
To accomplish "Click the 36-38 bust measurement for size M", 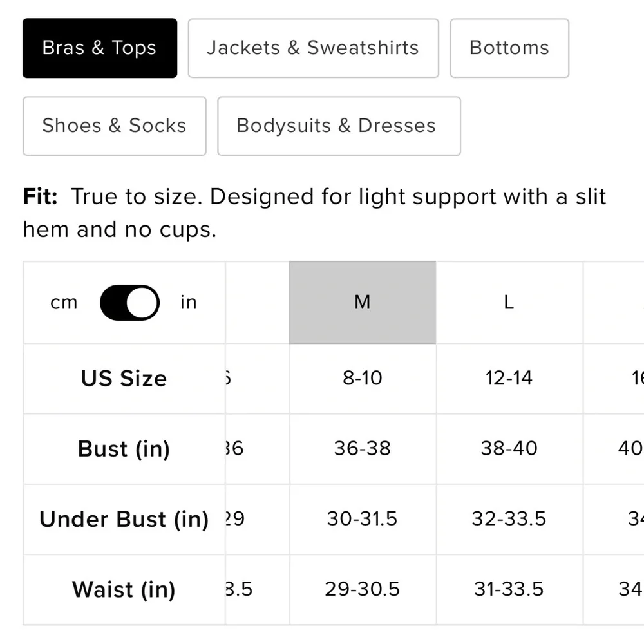I will tap(362, 449).
